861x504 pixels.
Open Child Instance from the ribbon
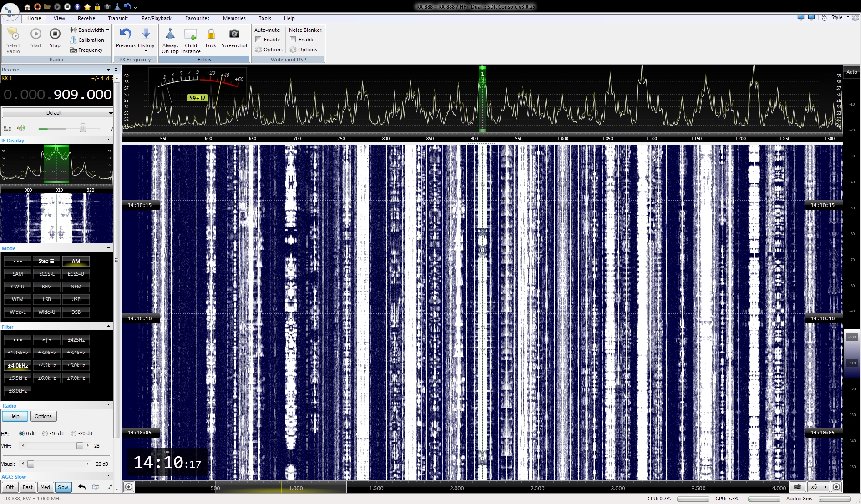click(191, 35)
